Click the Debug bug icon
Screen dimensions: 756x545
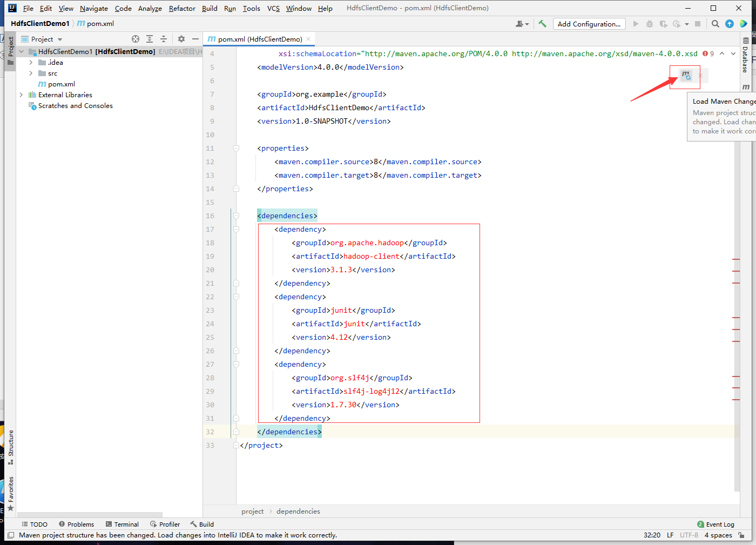(650, 24)
